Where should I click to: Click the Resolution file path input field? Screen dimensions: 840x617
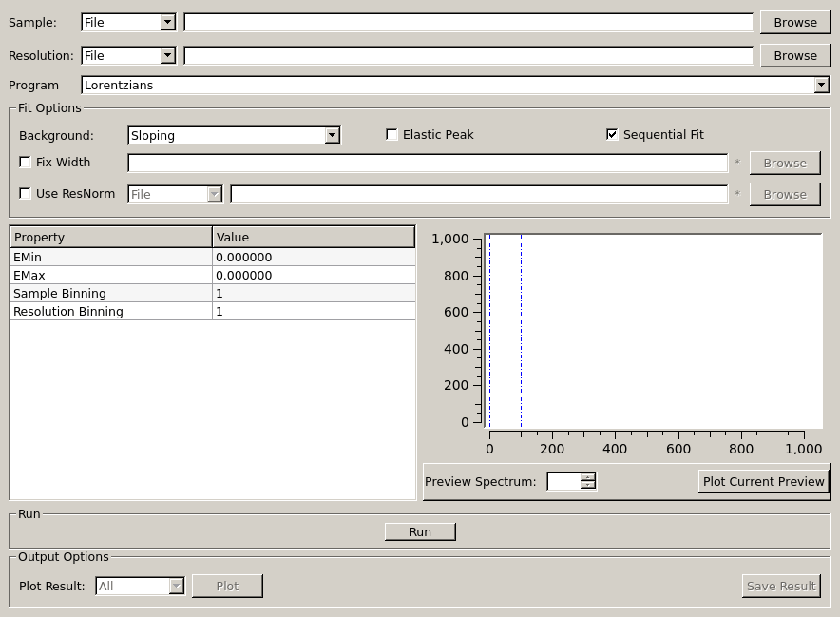468,55
